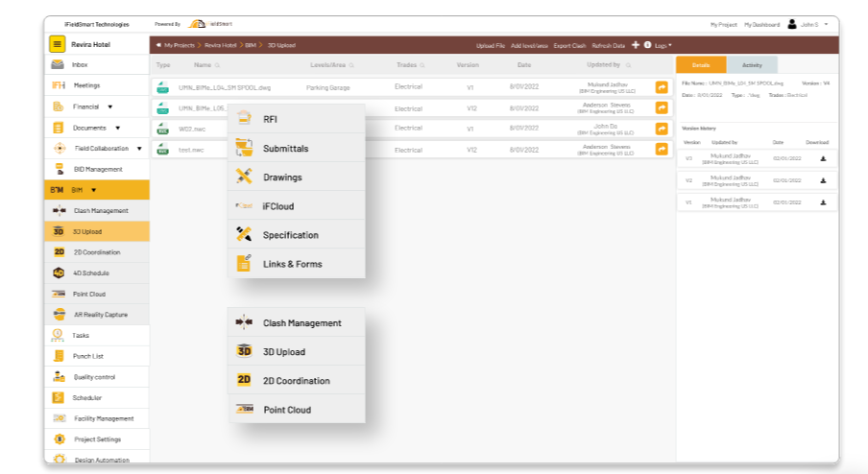
Task: Download version V2 from history
Action: tap(823, 180)
